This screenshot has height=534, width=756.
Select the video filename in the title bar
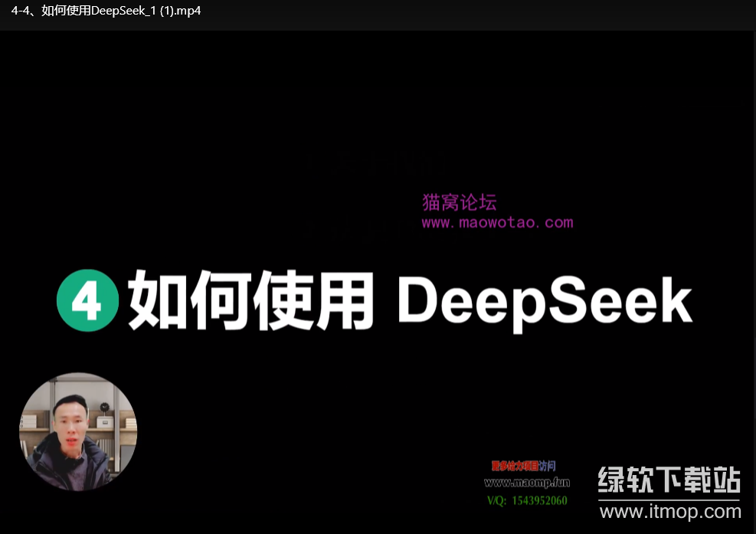click(x=106, y=11)
